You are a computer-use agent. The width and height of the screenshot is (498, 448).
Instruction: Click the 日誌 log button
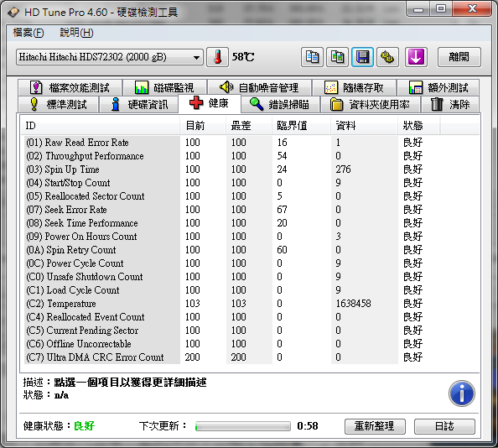444,426
